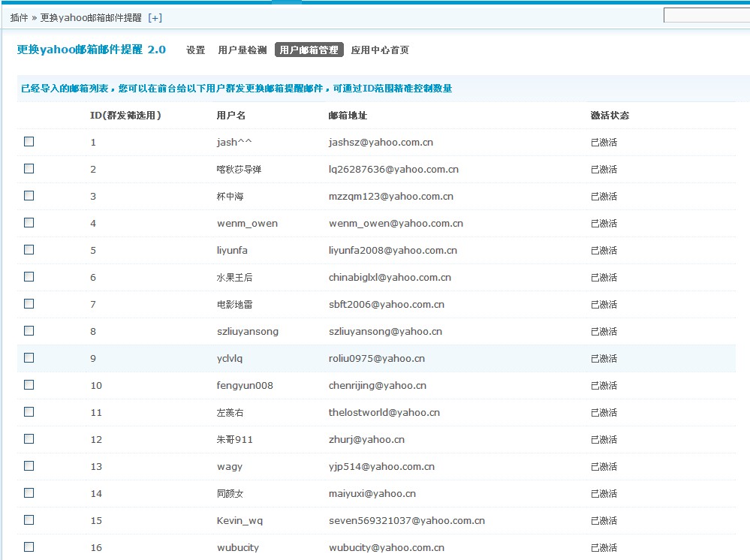This screenshot has width=750, height=560.
Task: Check the row for wenm_owen
Action: 29,223
